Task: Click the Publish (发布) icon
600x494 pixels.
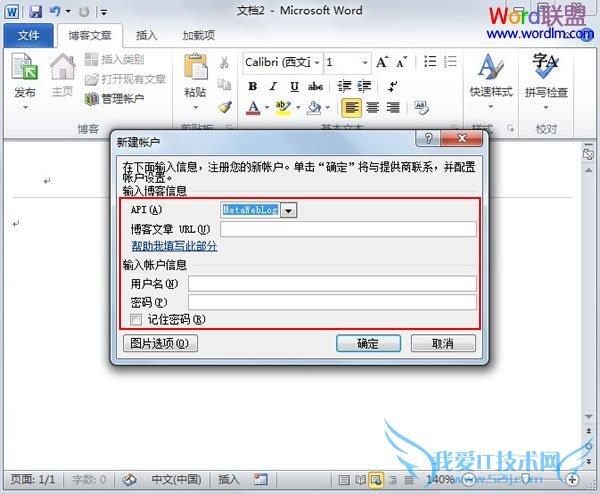Action: tap(24, 67)
